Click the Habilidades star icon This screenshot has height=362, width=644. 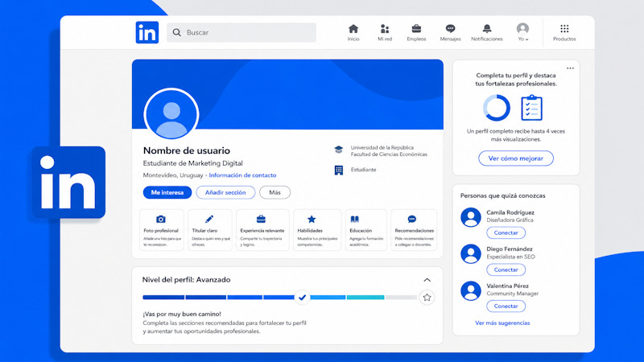pyautogui.click(x=312, y=219)
